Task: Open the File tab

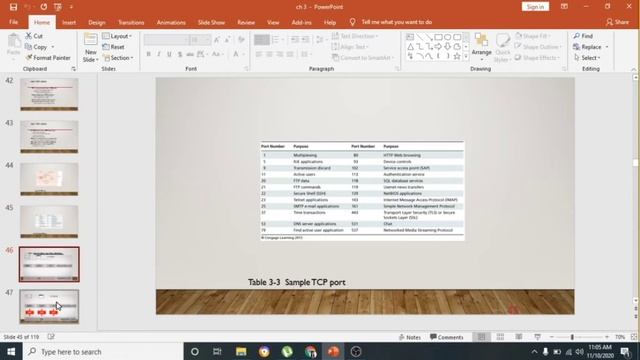Action: (13, 22)
